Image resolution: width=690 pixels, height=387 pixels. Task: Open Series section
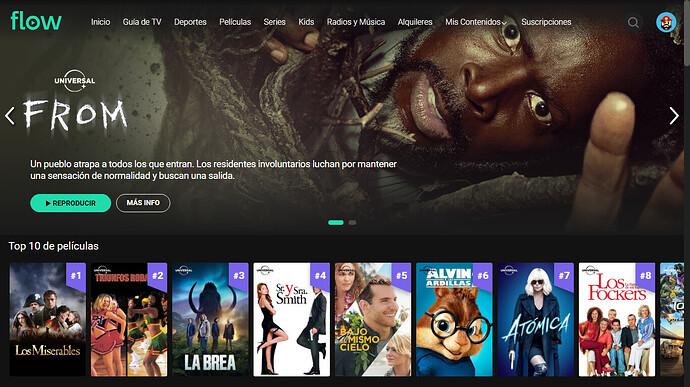click(275, 22)
